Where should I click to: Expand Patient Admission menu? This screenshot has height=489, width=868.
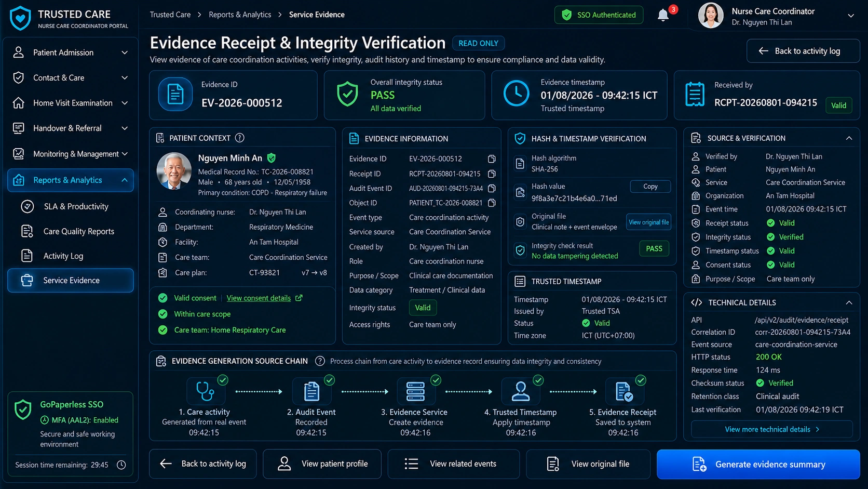pyautogui.click(x=125, y=52)
